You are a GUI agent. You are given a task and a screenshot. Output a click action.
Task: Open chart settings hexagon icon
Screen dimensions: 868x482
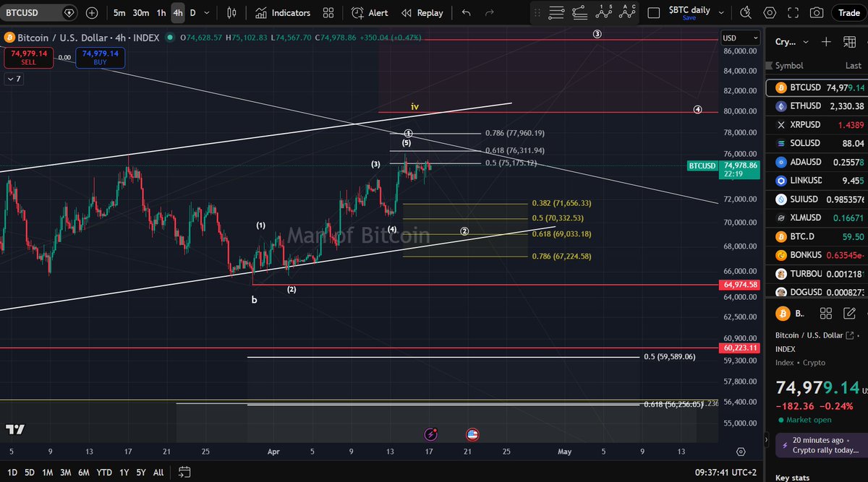coord(770,13)
